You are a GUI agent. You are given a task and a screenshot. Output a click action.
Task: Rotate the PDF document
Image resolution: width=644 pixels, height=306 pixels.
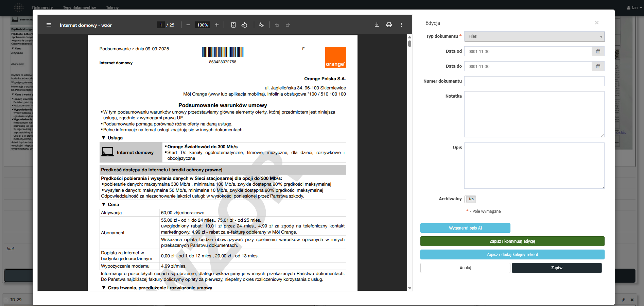pyautogui.click(x=244, y=25)
